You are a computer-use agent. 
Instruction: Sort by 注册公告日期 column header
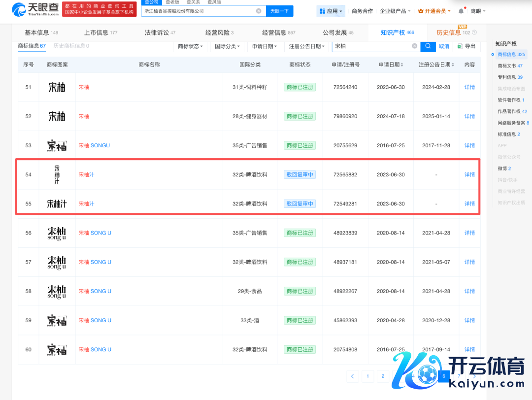436,65
